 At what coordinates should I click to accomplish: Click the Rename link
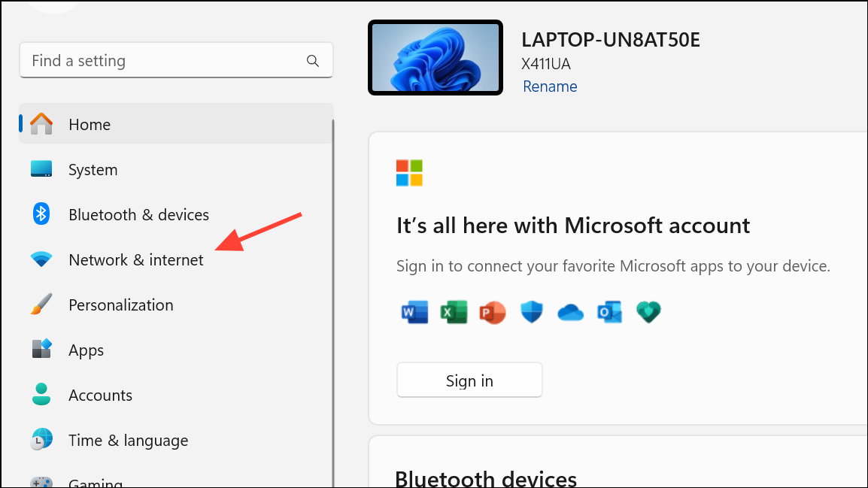(x=550, y=86)
